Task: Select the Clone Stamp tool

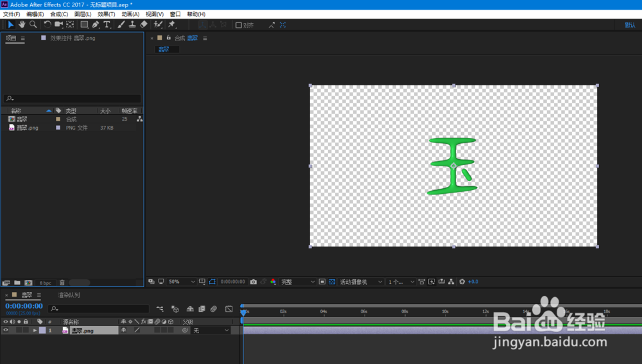Action: click(x=132, y=24)
